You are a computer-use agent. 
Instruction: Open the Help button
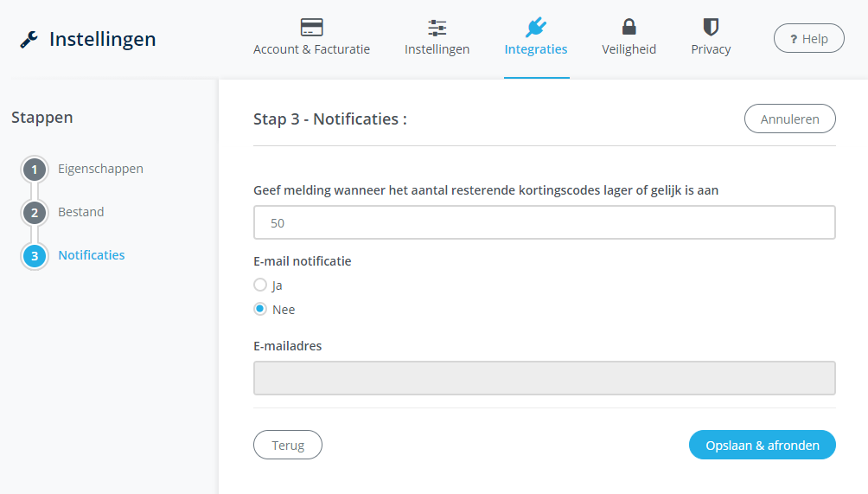pyautogui.click(x=808, y=39)
